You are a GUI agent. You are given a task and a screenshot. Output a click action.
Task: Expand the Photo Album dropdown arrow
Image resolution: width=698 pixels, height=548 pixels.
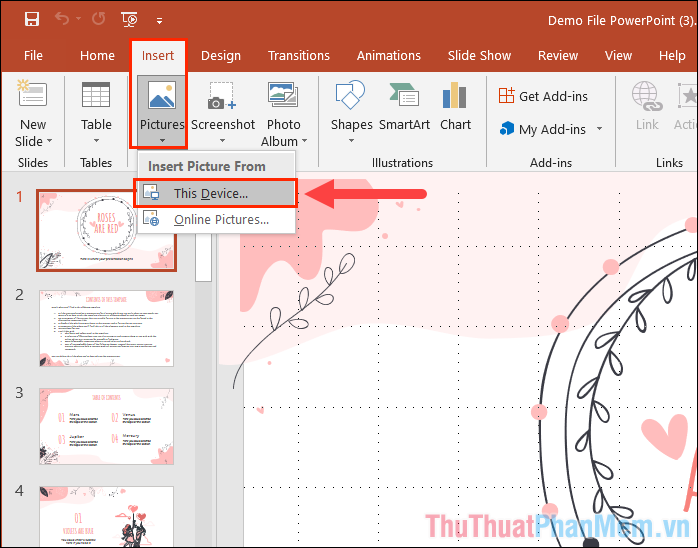(304, 141)
